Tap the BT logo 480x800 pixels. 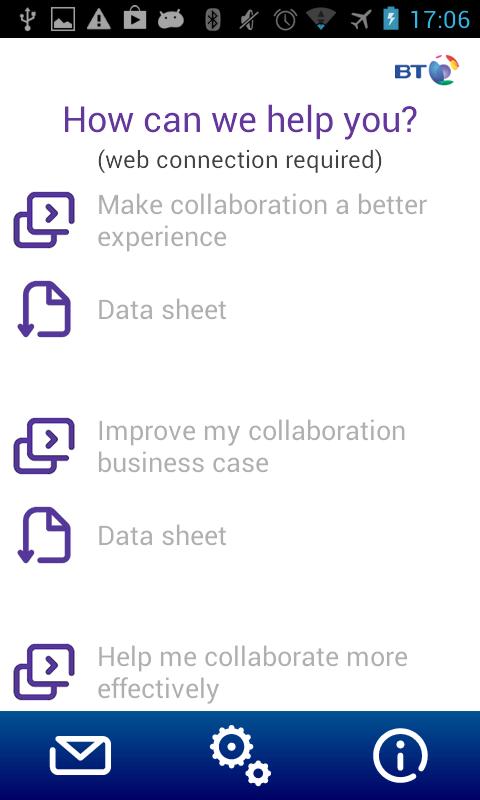426,70
